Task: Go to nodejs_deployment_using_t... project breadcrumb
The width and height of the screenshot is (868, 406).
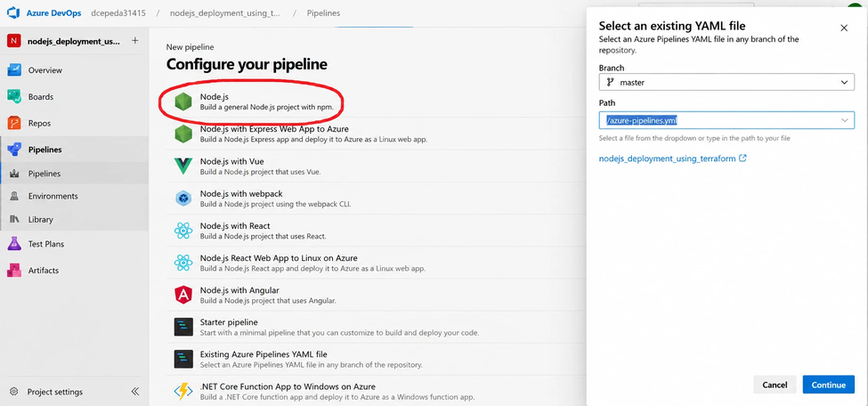Action: (x=224, y=12)
